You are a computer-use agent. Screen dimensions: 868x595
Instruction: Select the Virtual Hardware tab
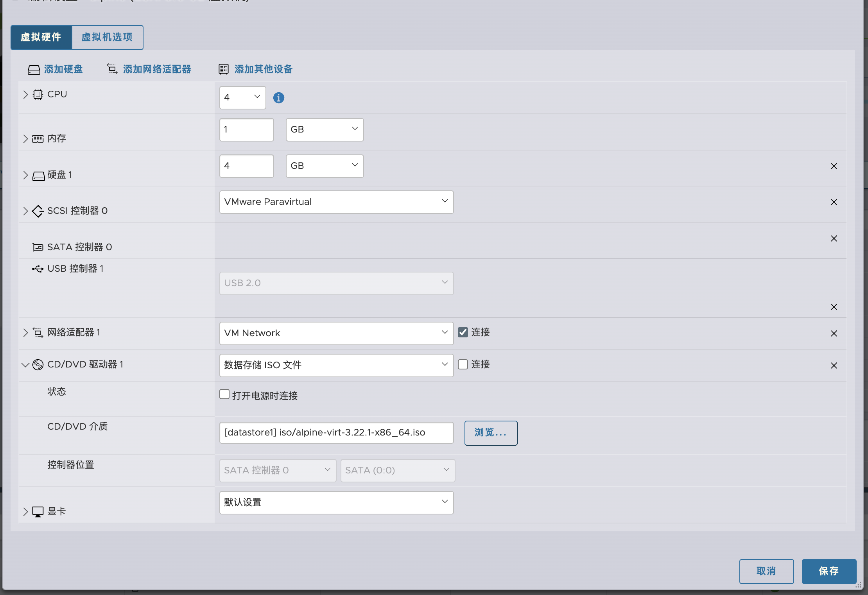coord(41,37)
